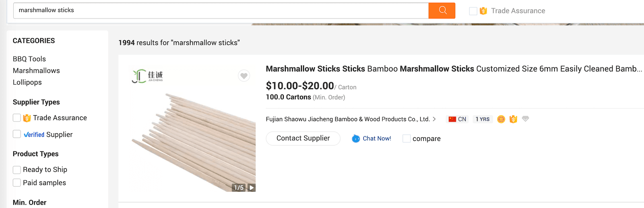Click the Chat Now messenger icon
The image size is (644, 208).
[x=356, y=139]
